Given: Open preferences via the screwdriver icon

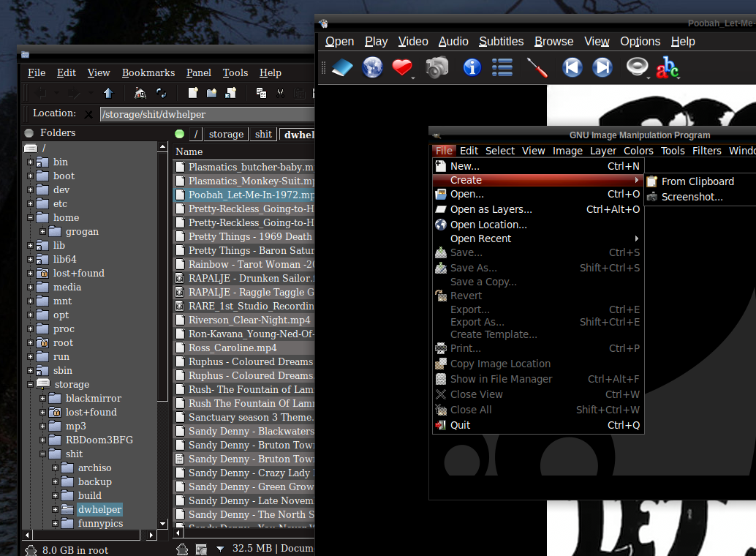Looking at the screenshot, I should (537, 67).
